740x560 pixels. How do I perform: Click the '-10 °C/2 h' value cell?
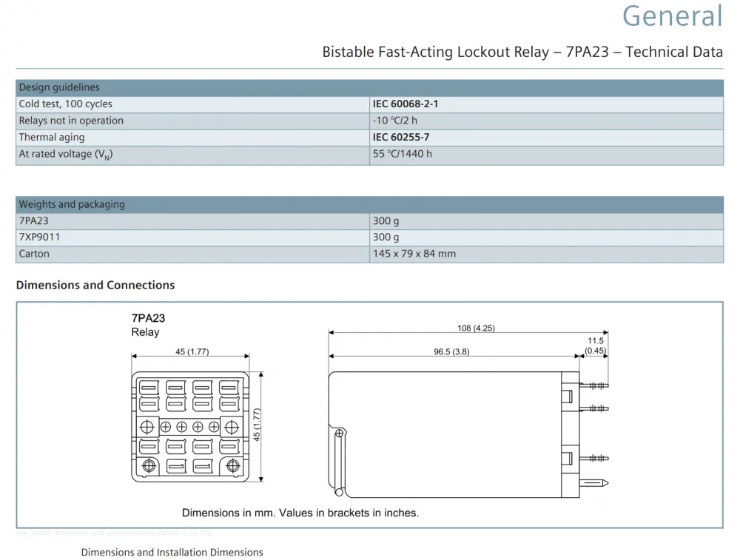click(x=547, y=121)
